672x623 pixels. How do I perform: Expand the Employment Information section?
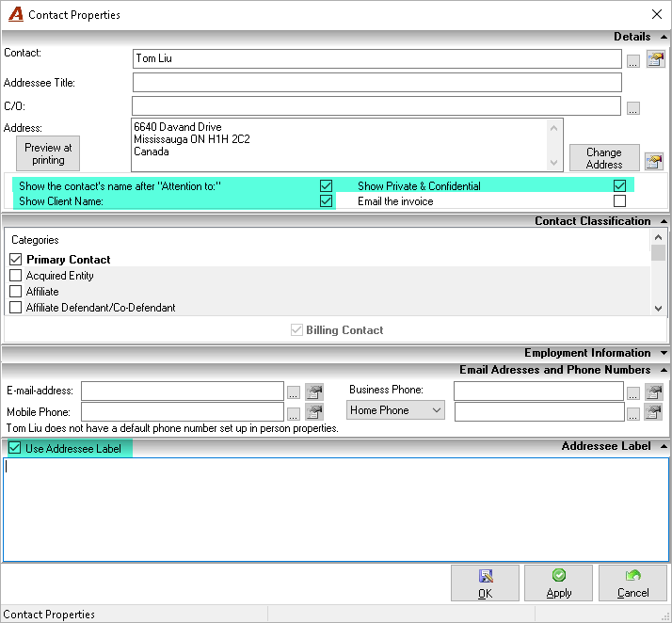664,353
